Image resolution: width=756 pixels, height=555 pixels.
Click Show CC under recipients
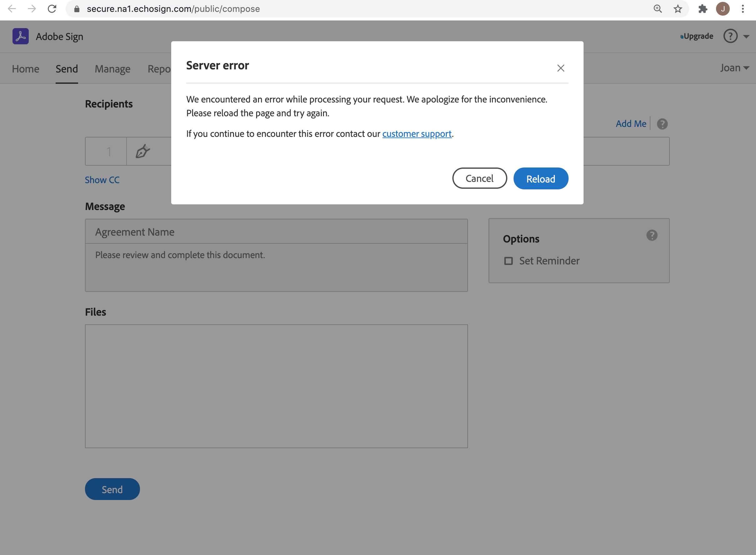pos(102,180)
